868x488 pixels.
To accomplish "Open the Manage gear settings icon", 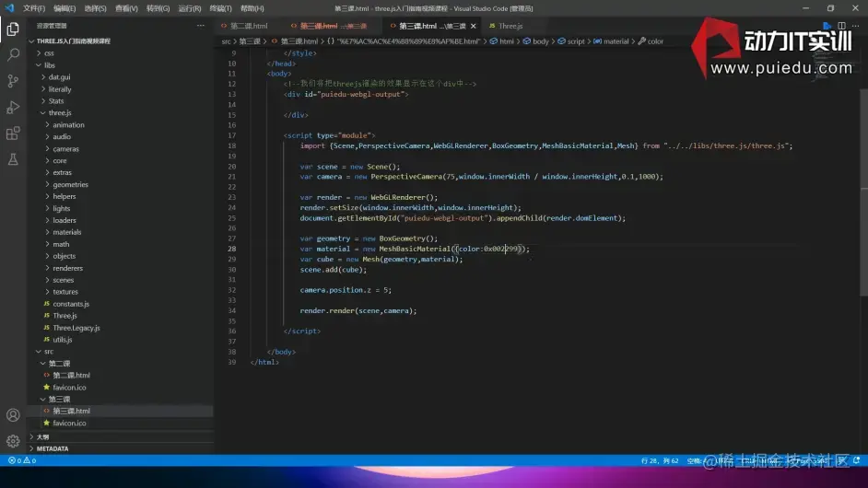I will pyautogui.click(x=13, y=441).
